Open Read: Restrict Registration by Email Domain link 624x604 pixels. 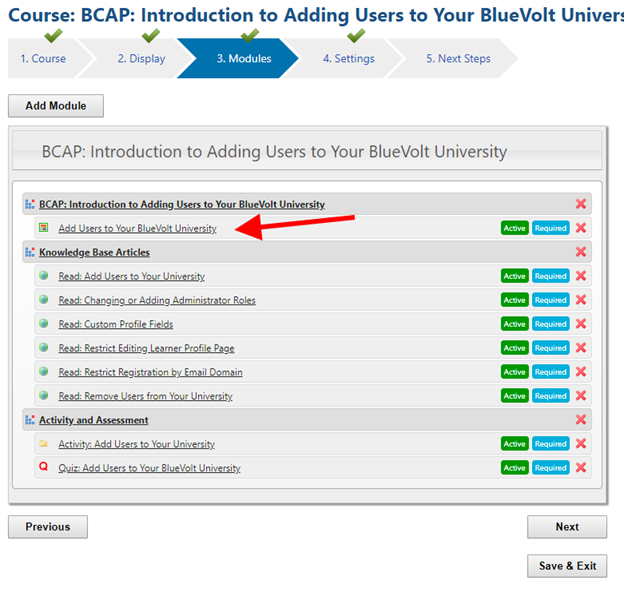point(150,372)
